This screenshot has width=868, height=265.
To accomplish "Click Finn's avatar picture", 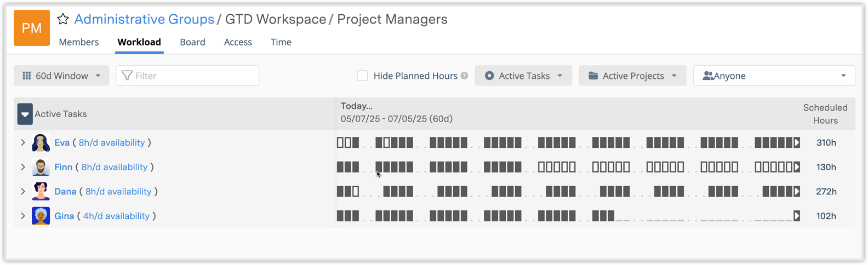I will 41,167.
